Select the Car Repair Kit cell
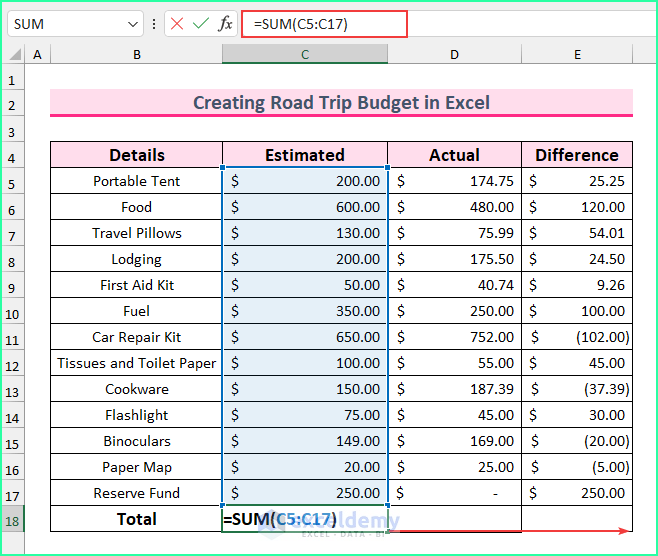 coord(136,337)
